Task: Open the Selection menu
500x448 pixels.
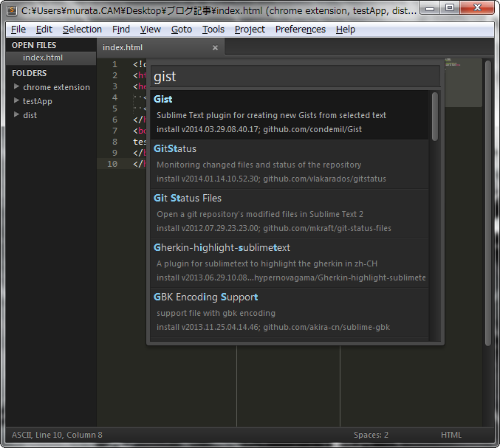Action: (82, 30)
